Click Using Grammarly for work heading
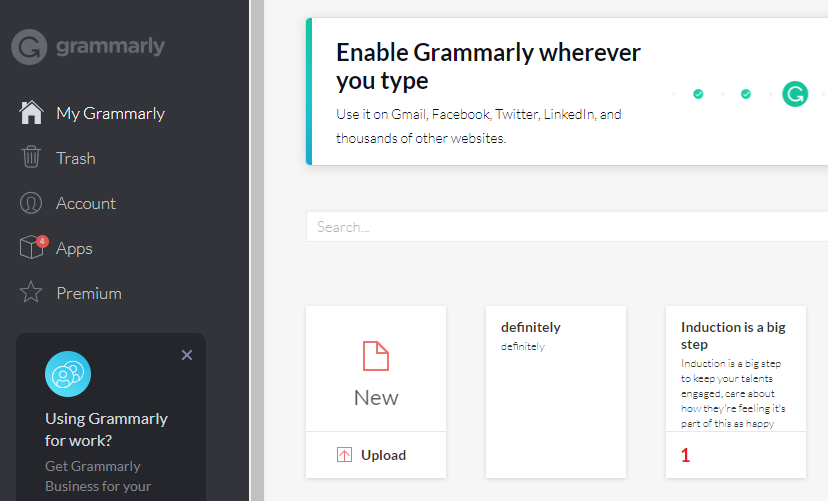The height and width of the screenshot is (501, 828). [x=106, y=429]
